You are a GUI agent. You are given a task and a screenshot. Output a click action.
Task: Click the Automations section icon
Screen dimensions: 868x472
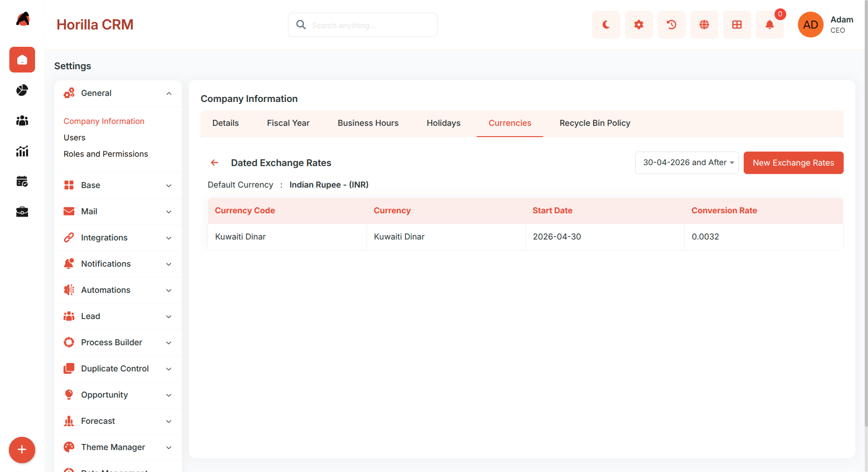(x=69, y=290)
